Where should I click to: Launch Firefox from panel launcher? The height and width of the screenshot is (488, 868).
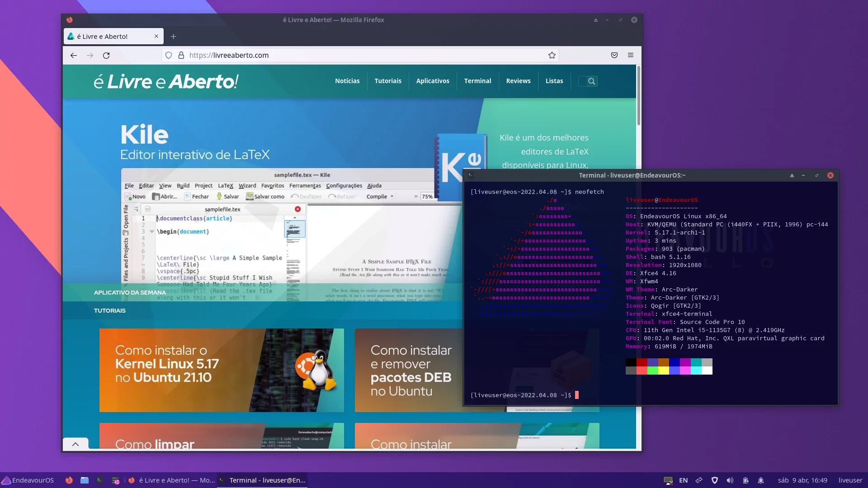[x=69, y=480]
